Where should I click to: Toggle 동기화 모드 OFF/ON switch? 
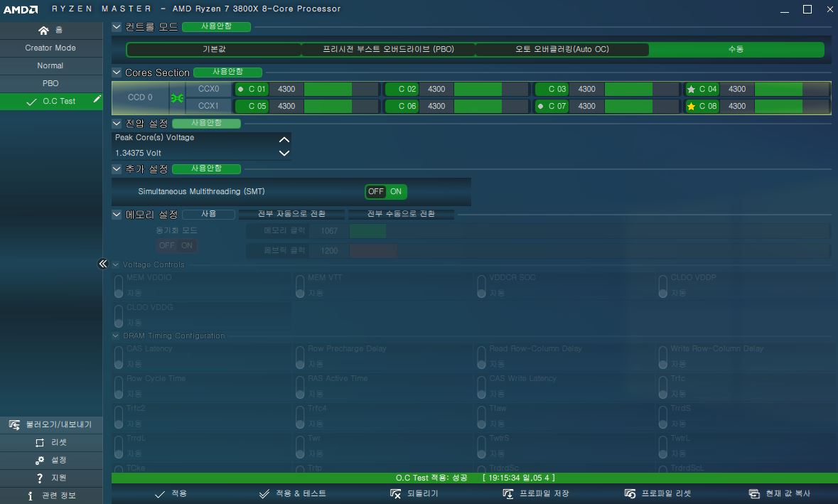176,245
